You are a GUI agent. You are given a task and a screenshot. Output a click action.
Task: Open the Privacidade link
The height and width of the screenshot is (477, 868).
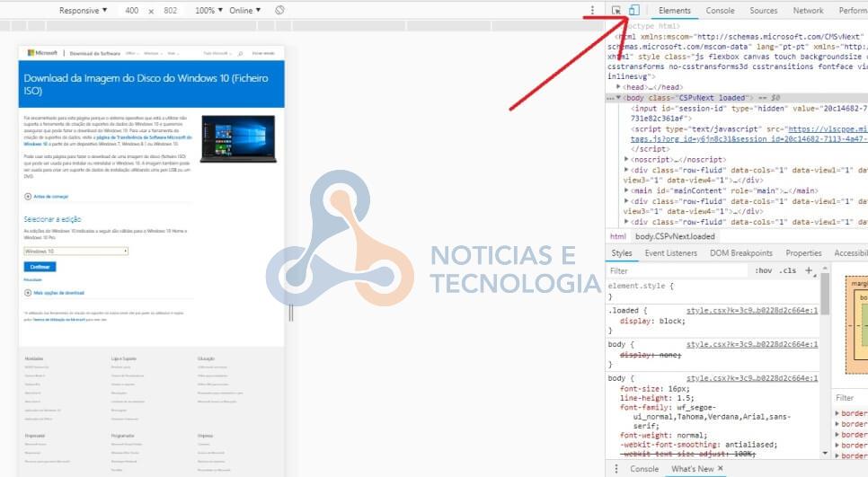coord(32,280)
